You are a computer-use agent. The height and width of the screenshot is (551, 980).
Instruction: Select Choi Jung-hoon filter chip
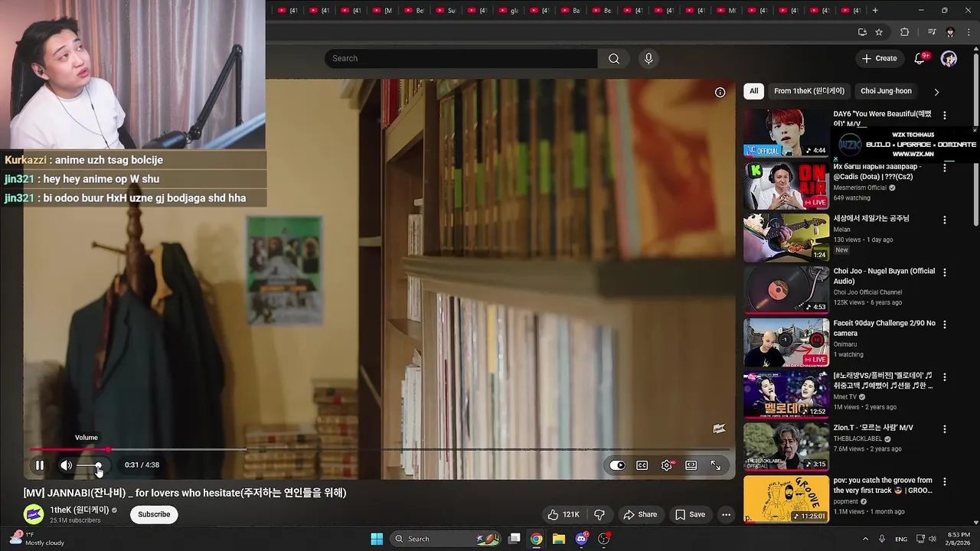pos(886,91)
